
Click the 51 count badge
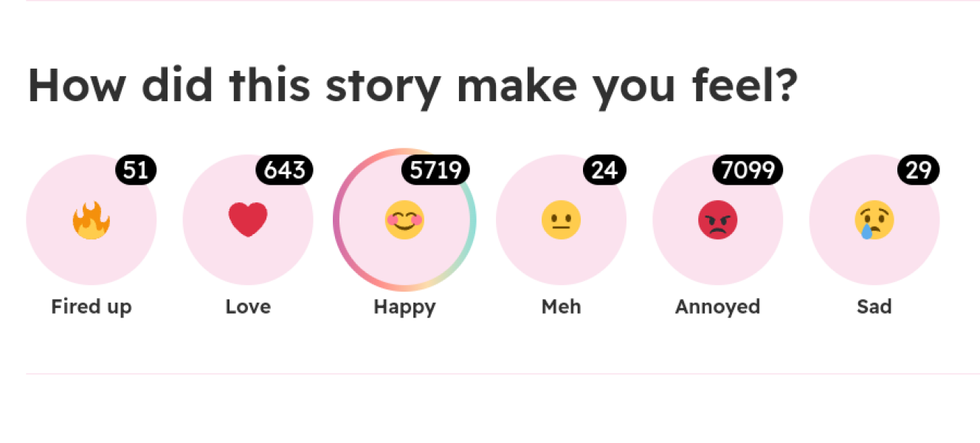136,171
